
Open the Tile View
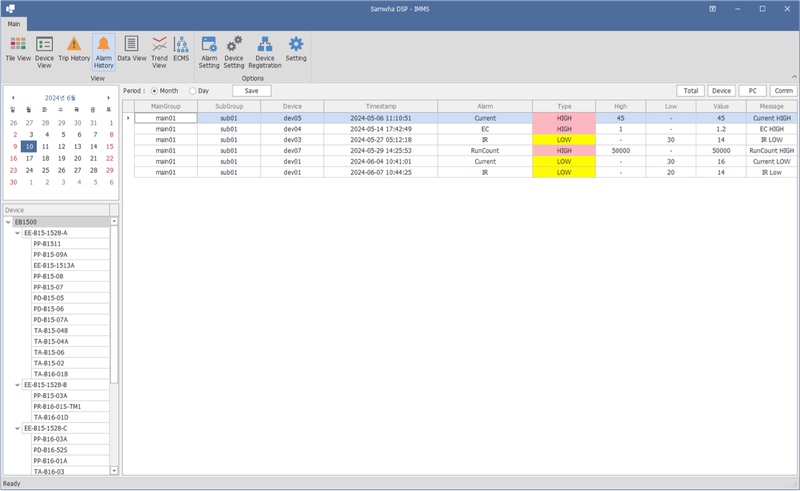18,50
